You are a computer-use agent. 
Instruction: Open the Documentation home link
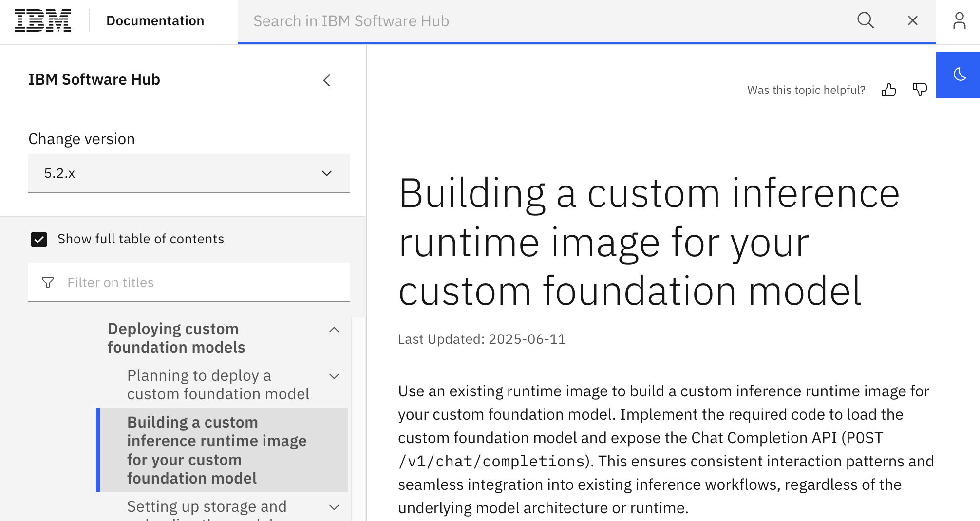pyautogui.click(x=155, y=21)
